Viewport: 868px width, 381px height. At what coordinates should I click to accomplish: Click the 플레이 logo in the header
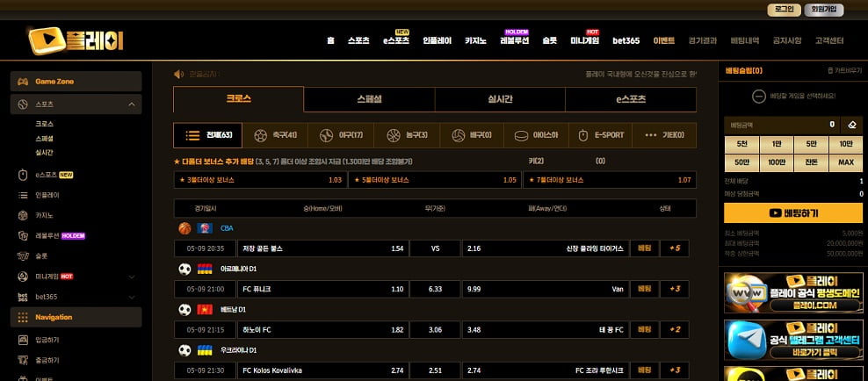click(75, 40)
